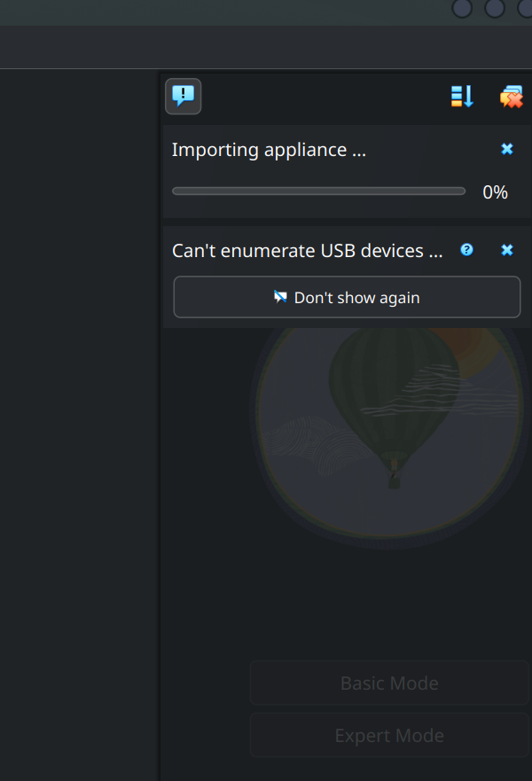
Task: Cancel the Importing appliance notification
Action: point(507,149)
